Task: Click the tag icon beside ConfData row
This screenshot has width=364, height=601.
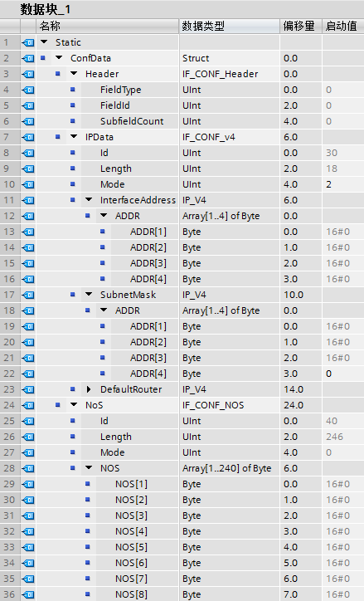Action: (28, 58)
